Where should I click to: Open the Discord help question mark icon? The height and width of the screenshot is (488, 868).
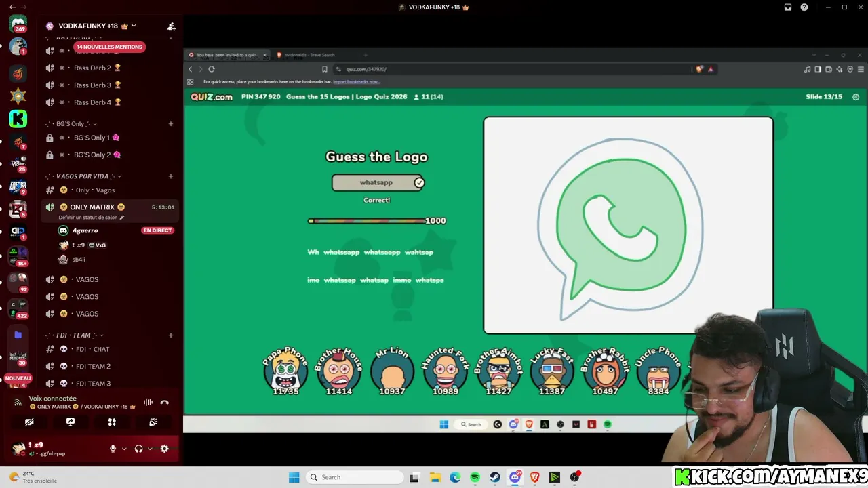coord(804,7)
